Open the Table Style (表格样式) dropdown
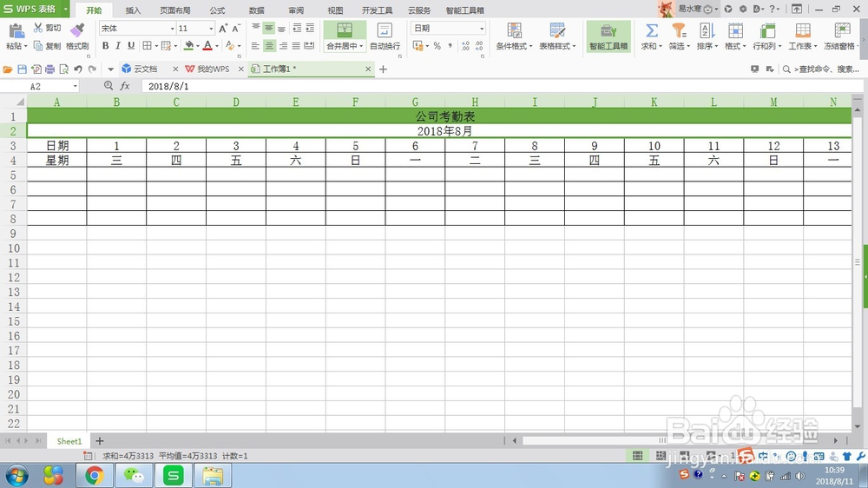The image size is (868, 488). pos(557,46)
